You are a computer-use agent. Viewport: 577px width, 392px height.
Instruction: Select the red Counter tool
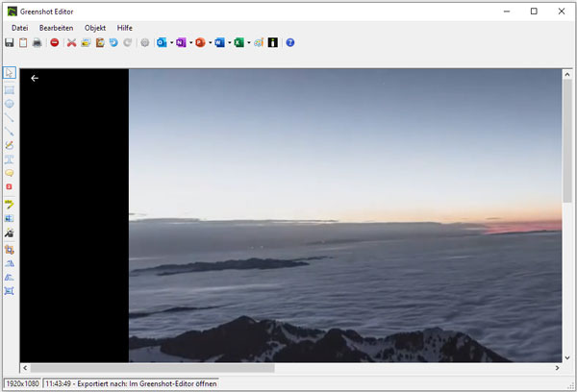pos(10,186)
